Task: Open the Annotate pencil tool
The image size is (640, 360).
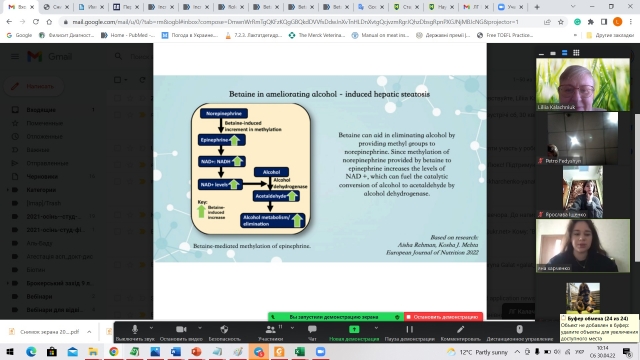Action: [460, 333]
